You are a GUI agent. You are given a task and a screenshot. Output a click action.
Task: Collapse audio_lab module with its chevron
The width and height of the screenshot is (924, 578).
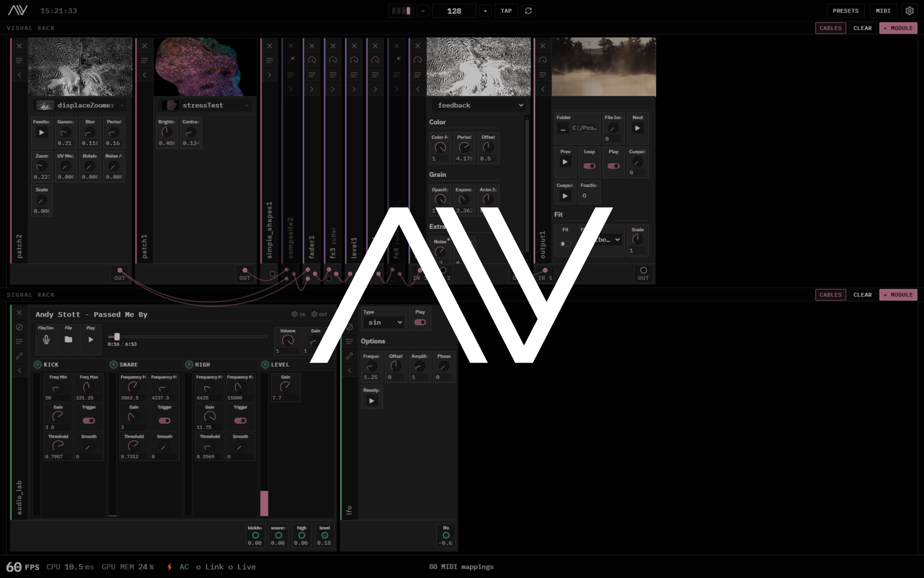(19, 370)
